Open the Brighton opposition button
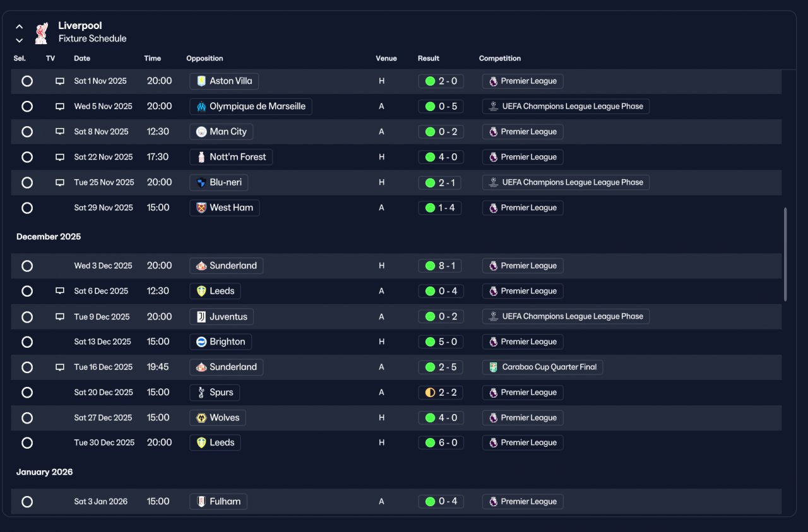The image size is (808, 532). pos(220,341)
